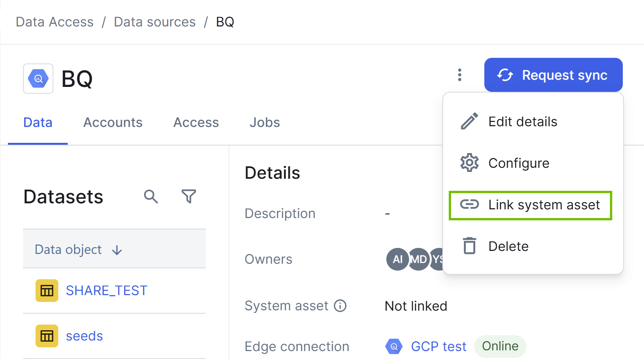This screenshot has height=359, width=644.
Task: Switch to the Accounts tab
Action: (x=113, y=122)
